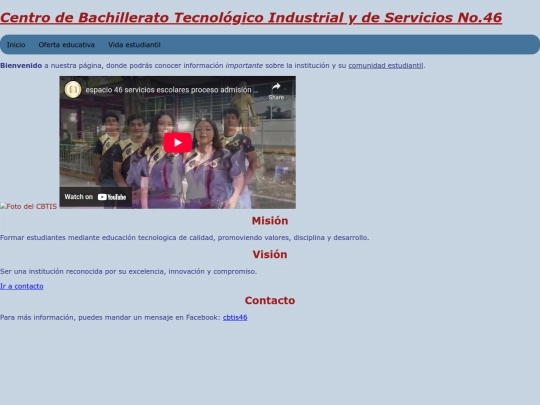The image size is (540, 405).
Task: Click the Watch on YouTube button
Action: coord(95,197)
